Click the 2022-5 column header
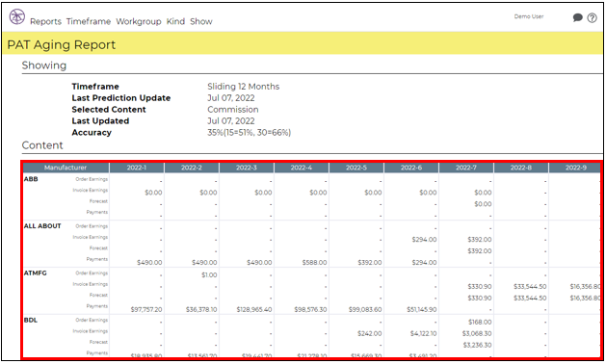Viewport: 606px width, 364px height. tap(356, 168)
